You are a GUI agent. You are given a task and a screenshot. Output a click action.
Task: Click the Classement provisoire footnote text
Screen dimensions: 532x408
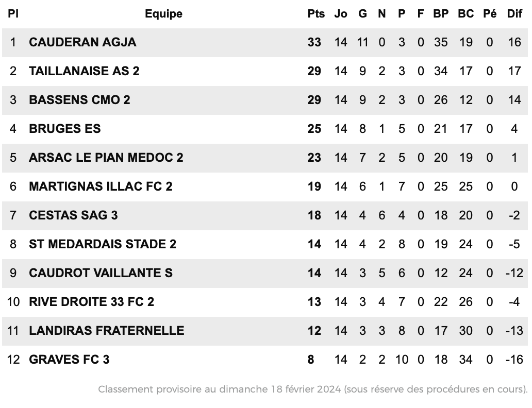click(313, 389)
